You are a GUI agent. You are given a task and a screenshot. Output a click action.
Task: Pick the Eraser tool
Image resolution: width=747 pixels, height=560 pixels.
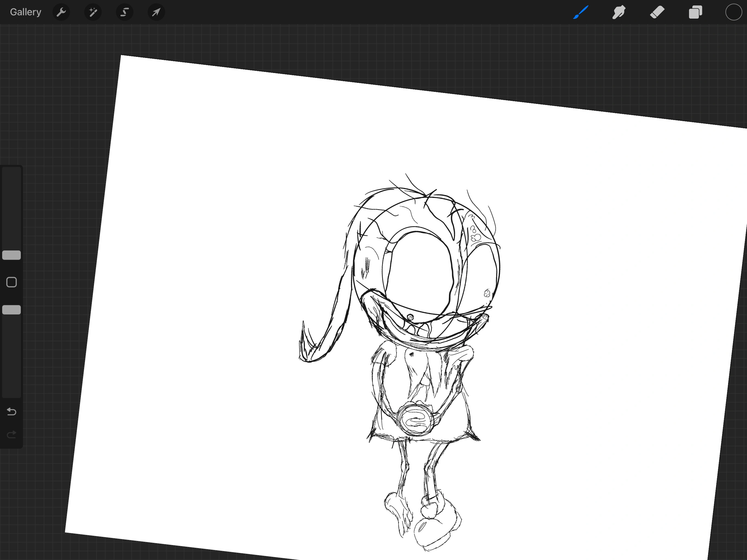657,12
